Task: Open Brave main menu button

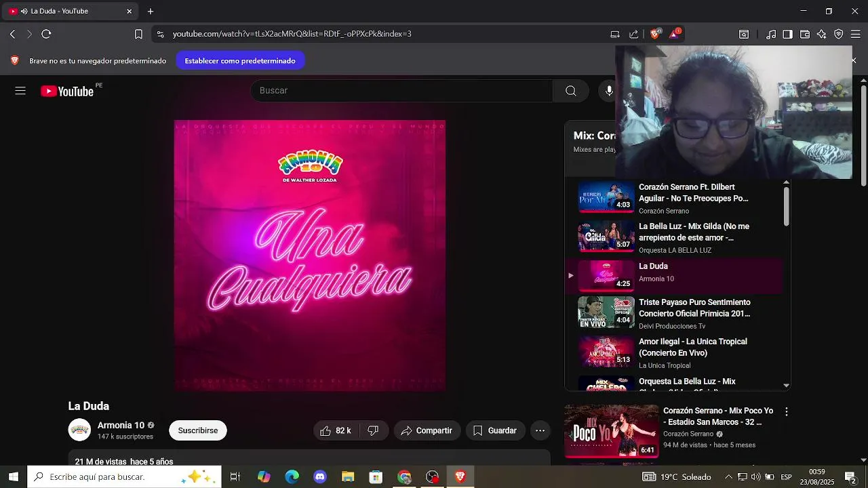Action: point(855,34)
